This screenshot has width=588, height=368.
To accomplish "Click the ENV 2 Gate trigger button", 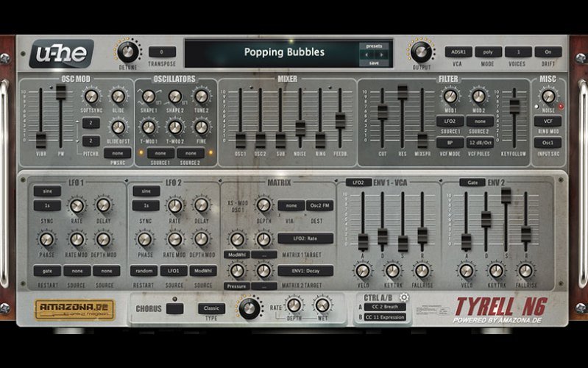I will coord(472,183).
